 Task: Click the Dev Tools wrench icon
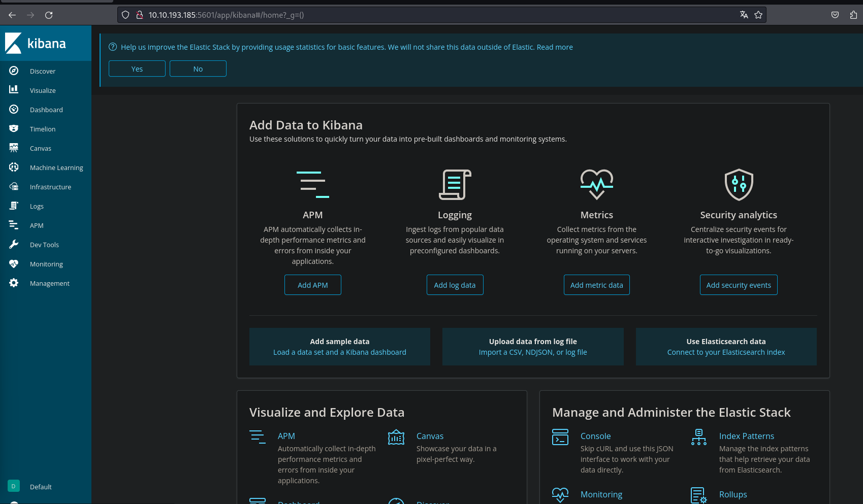[x=14, y=245]
